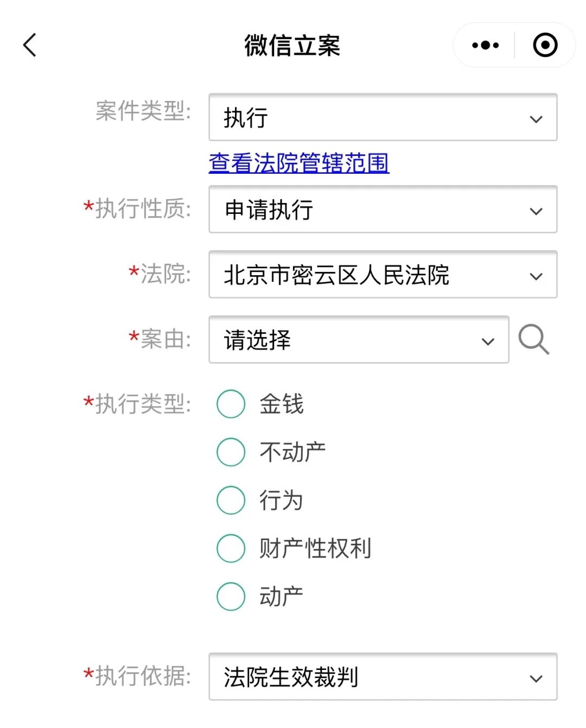Viewport: 586px width, 728px height.
Task: Expand the 案由 dropdown showing 请选择
Action: tap(487, 340)
